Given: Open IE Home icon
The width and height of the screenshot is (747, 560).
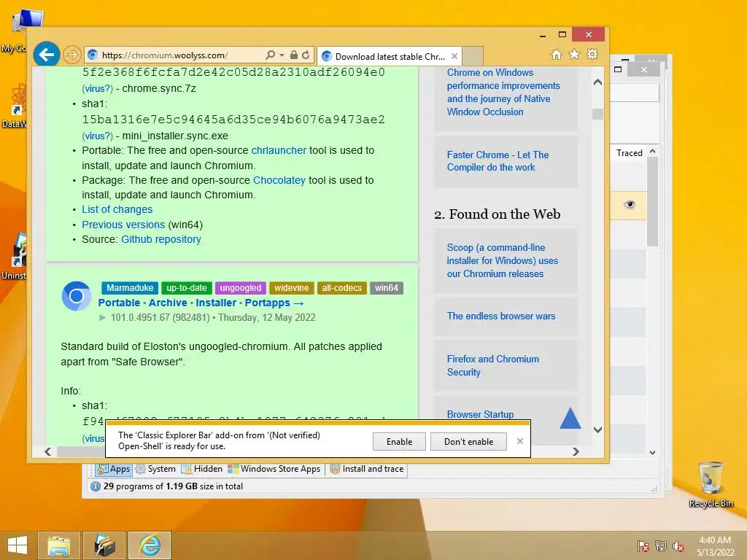Looking at the screenshot, I should (557, 54).
